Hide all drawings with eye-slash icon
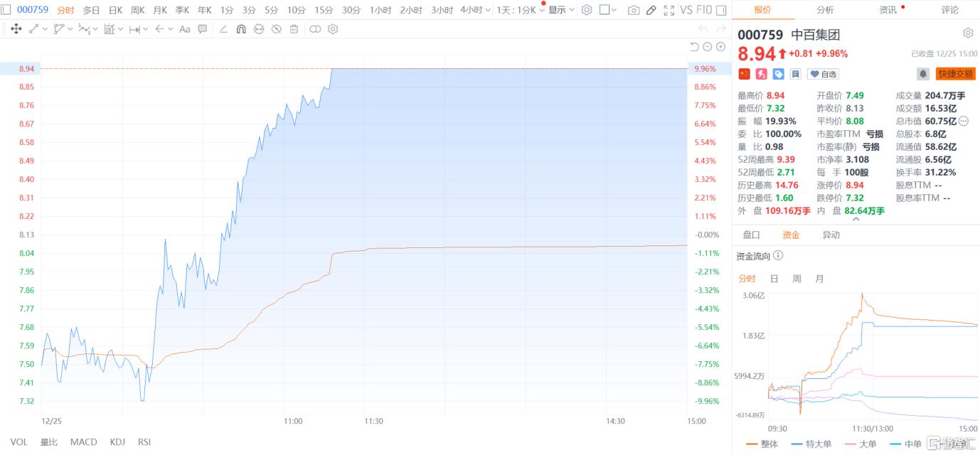Viewport: 980px width, 455px height. pos(277,29)
